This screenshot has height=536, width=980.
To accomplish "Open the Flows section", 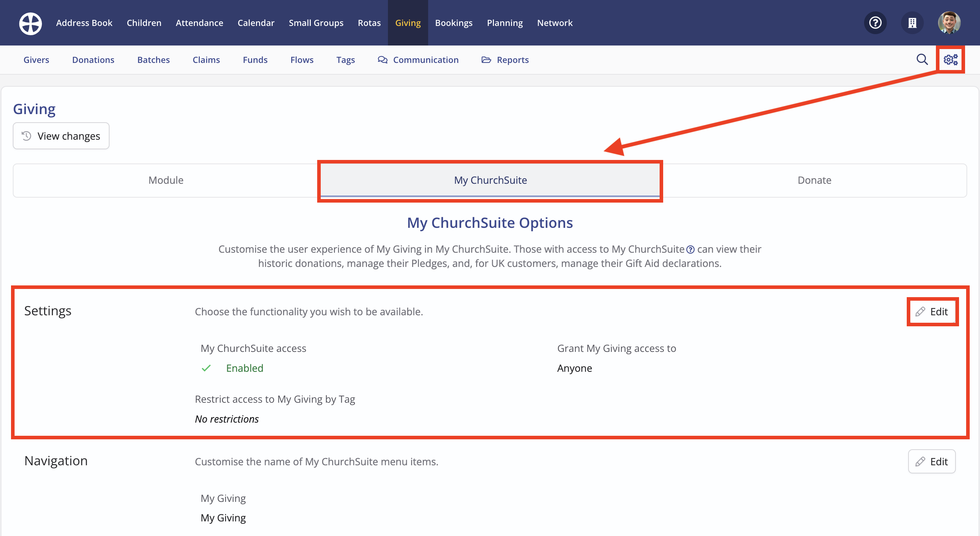I will (302, 60).
